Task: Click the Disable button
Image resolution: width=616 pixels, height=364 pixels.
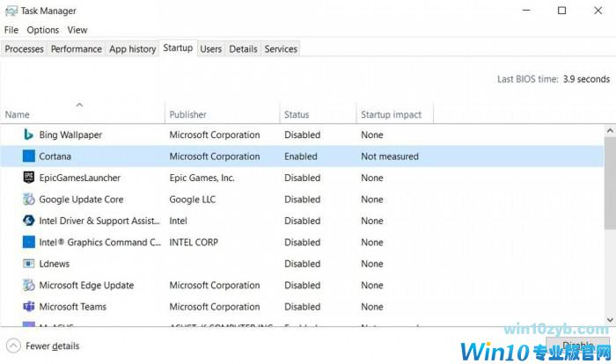Action: click(x=576, y=346)
